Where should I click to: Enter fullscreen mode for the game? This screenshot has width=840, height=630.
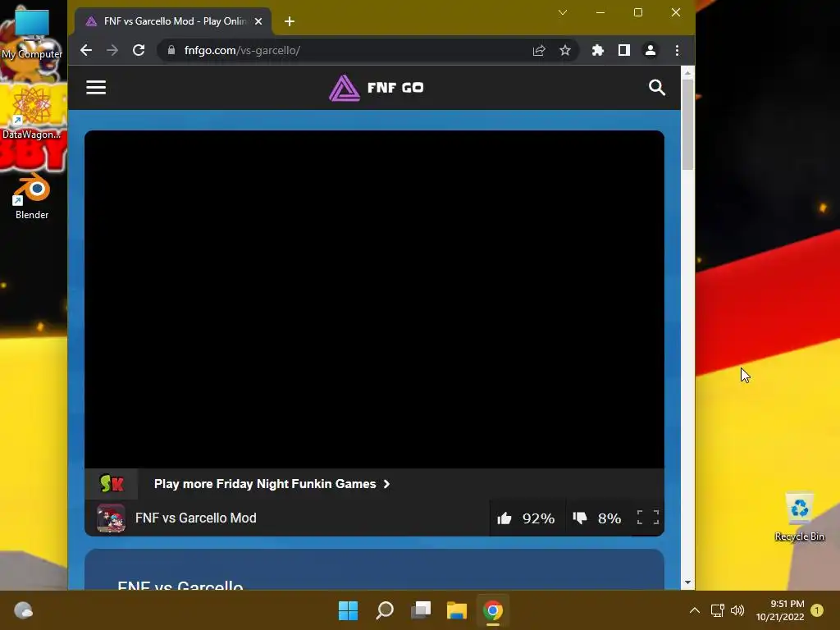pyautogui.click(x=648, y=518)
